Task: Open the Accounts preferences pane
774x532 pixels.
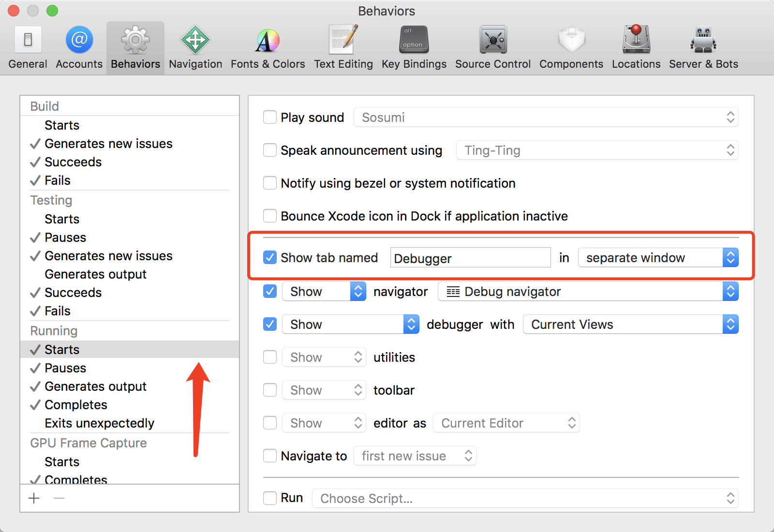Action: 79,47
